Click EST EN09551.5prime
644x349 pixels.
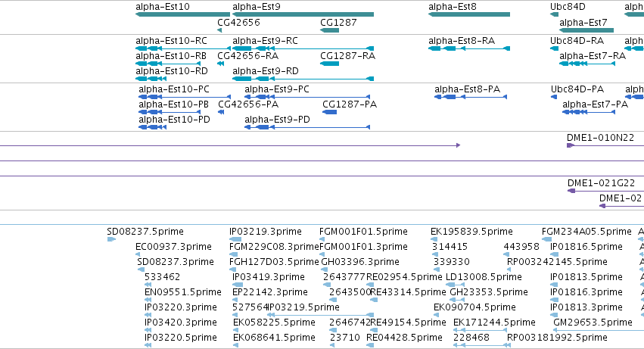(183, 293)
